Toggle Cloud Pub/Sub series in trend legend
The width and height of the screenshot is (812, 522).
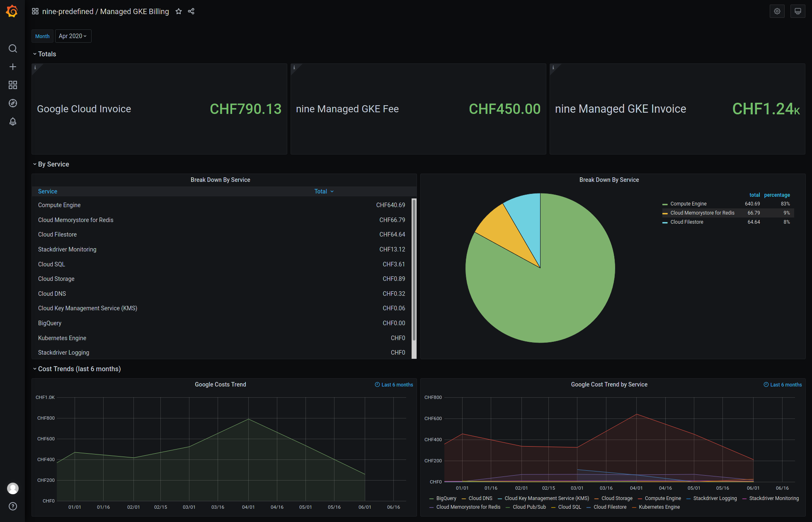point(529,507)
